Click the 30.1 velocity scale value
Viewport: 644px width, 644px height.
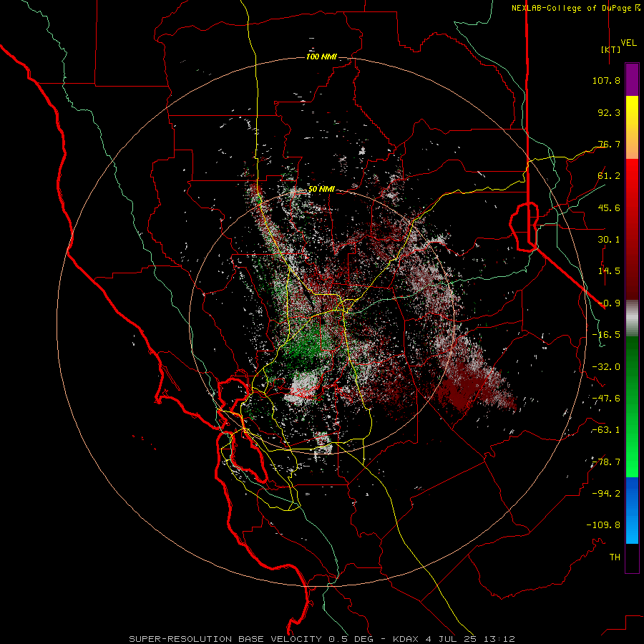click(609, 240)
